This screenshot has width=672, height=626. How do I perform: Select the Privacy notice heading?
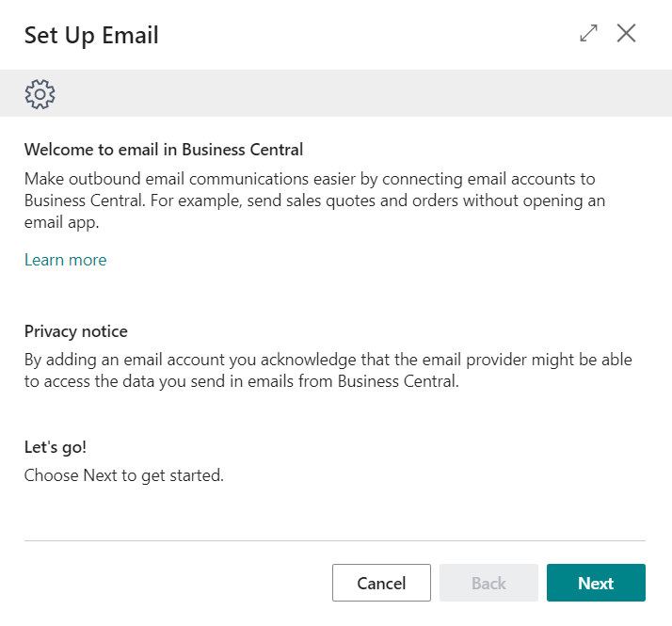coord(75,331)
